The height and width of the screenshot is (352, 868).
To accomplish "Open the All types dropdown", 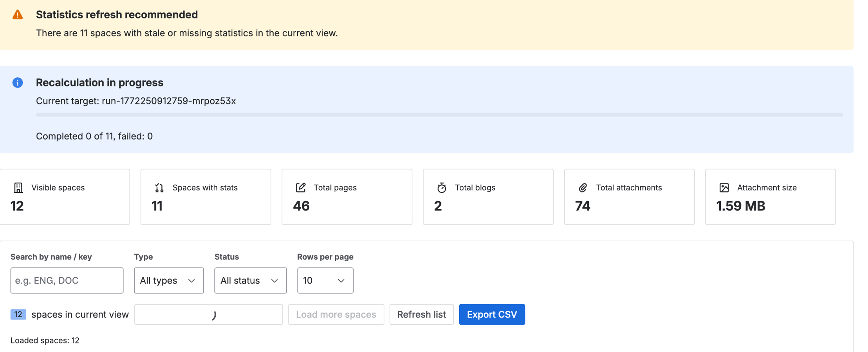I will (169, 280).
